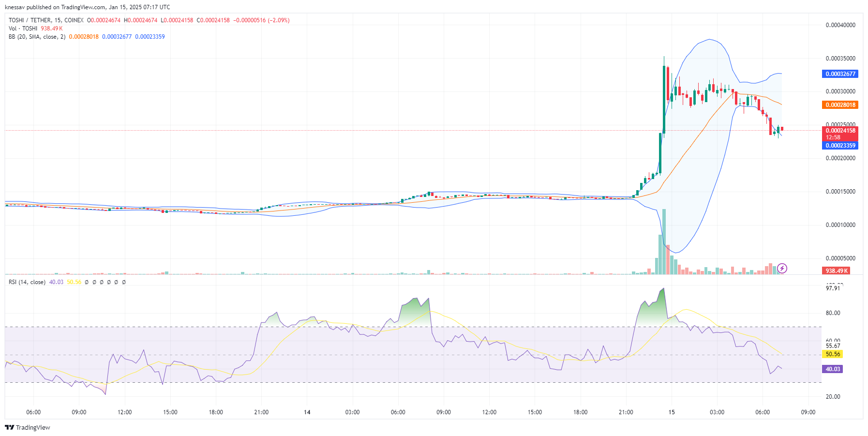The image size is (868, 436).
Task: Click the yellow 50.56 value in RSI legend
Action: tap(74, 282)
